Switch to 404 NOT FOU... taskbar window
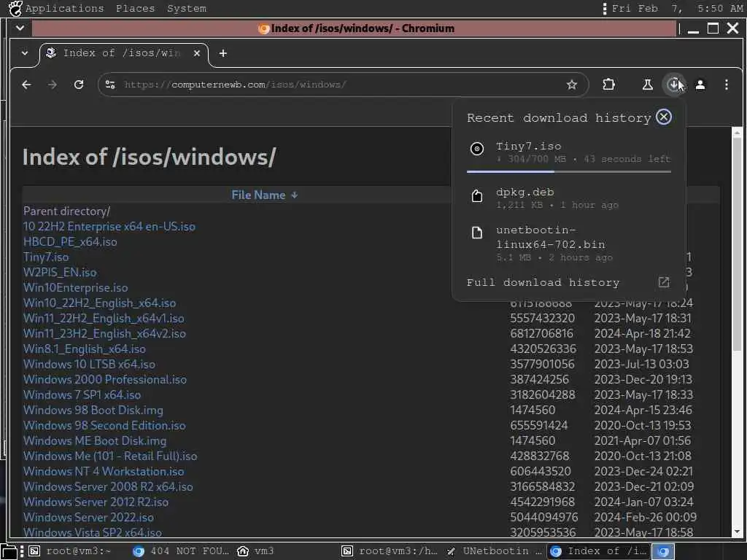The image size is (747, 560). 181,551
